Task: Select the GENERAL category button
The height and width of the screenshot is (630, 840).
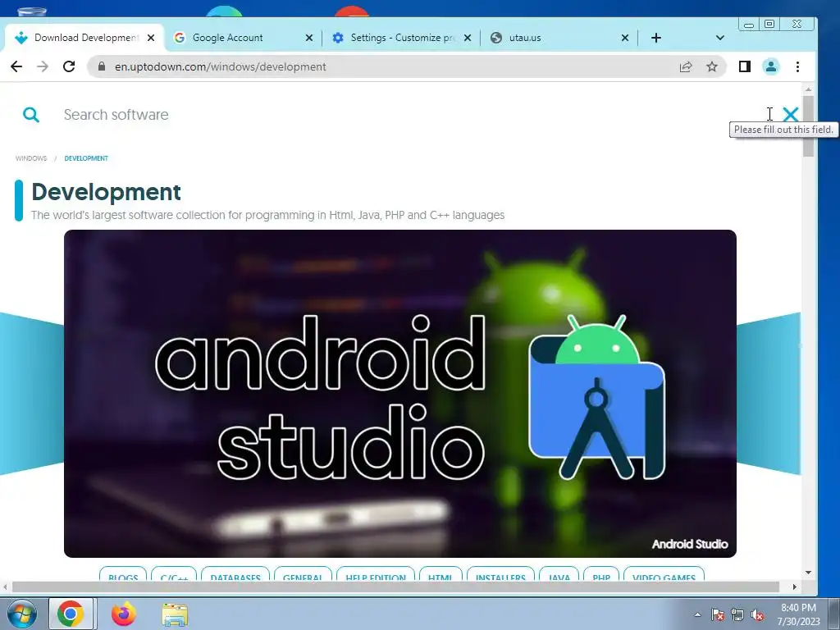Action: pos(303,574)
